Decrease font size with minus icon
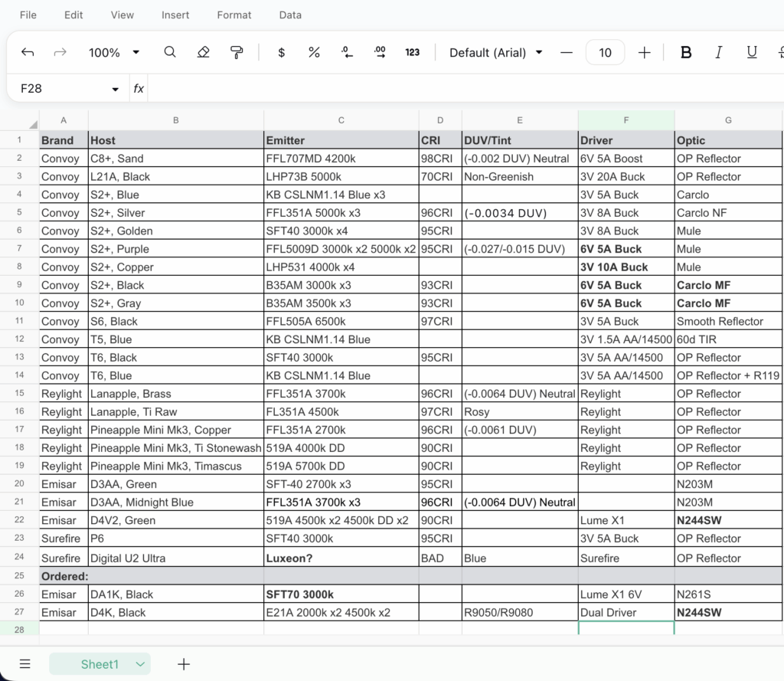784x681 pixels. (567, 52)
